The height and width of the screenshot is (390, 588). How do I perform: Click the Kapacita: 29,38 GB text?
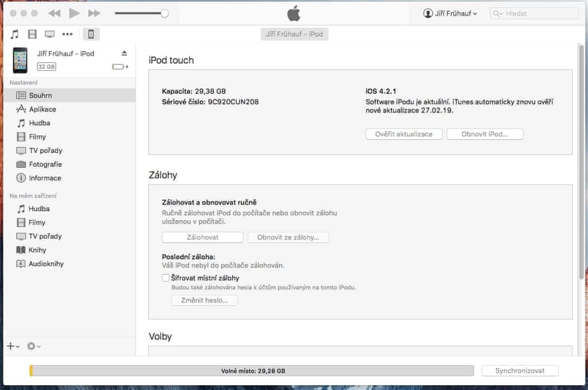point(194,91)
